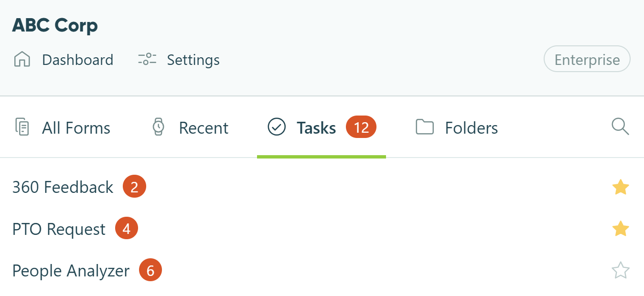The image size is (644, 296).
Task: Go to the Dashboard
Action: pos(77,59)
